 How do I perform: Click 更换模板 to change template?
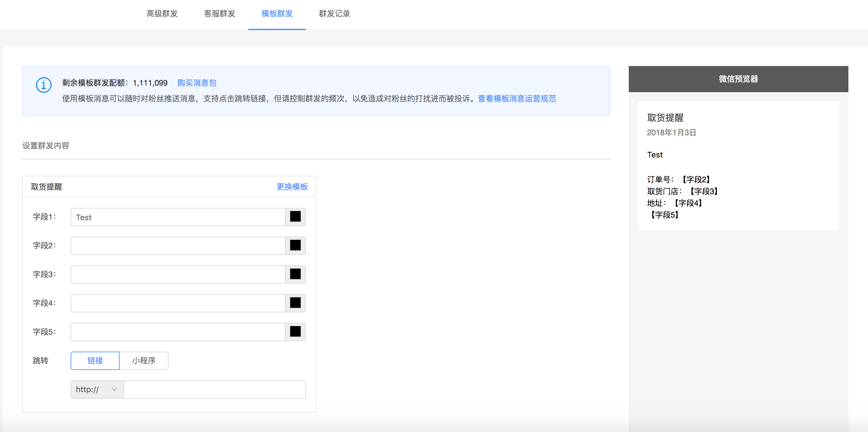click(x=292, y=187)
